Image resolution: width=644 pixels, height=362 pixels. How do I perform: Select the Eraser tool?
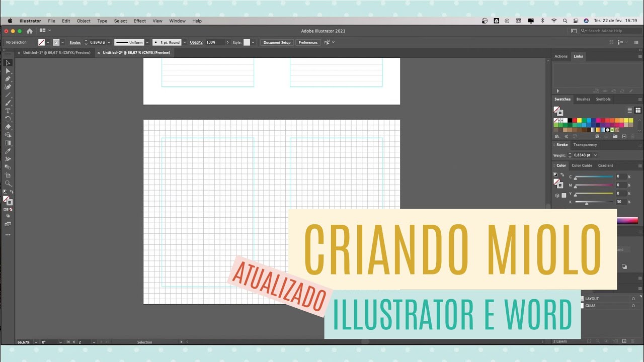(x=8, y=127)
